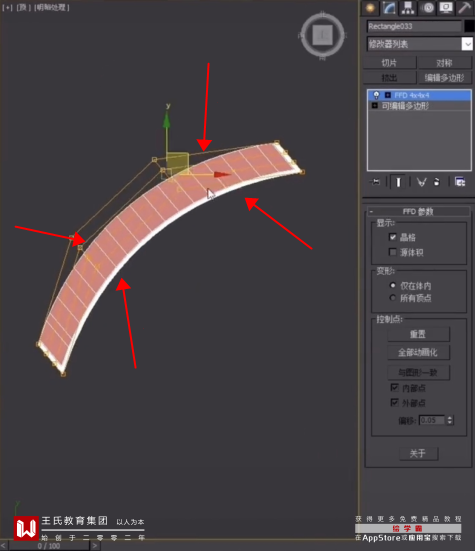Image resolution: width=475 pixels, height=551 pixels.
Task: Click the 修改器列表 combo box
Action: (x=419, y=44)
